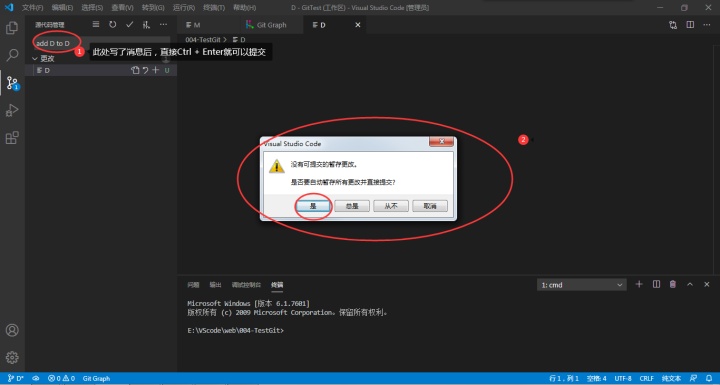Viewport: 720px width, 385px height.
Task: Open the Accounts menu icon
Action: [12, 330]
